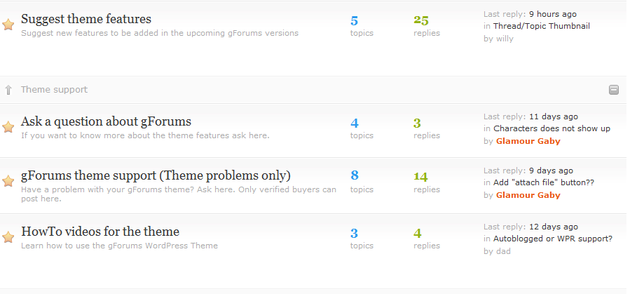
Task: Open HowTo videos for the theme forum
Action: pyautogui.click(x=100, y=232)
